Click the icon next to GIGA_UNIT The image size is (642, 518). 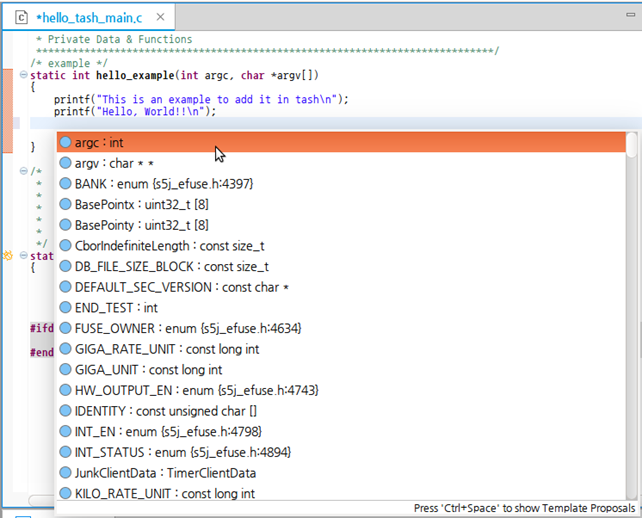tap(65, 369)
